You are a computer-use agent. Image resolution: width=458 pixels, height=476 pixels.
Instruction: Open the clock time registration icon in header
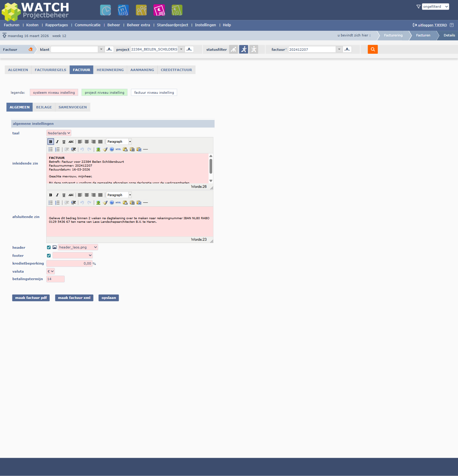point(105,10)
